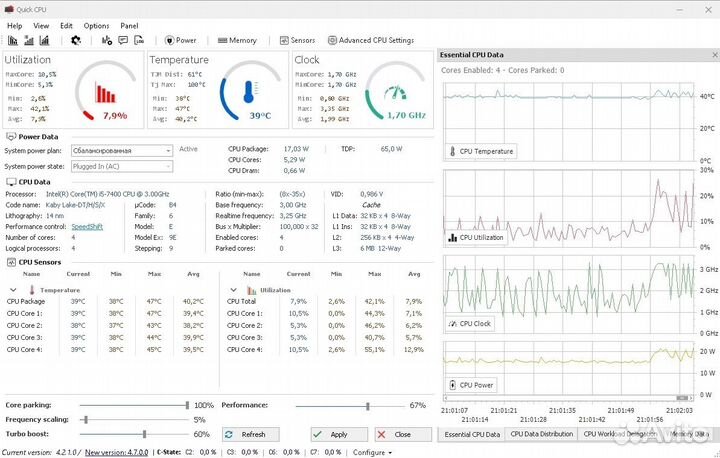The height and width of the screenshot is (458, 720).
Task: Open the Options menu
Action: pyautogui.click(x=97, y=25)
